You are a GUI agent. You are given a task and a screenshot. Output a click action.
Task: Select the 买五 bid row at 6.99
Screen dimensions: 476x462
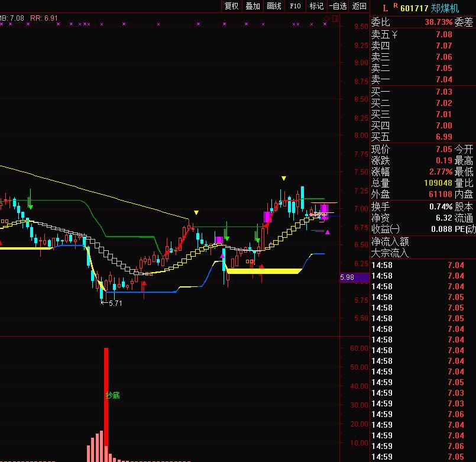coord(423,137)
